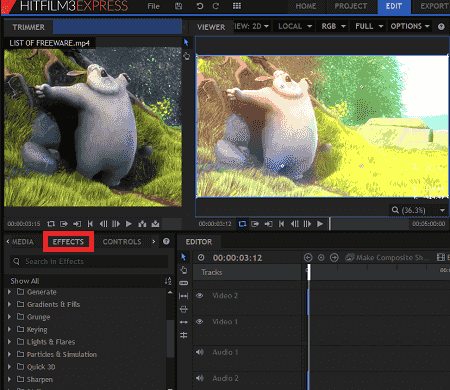Play the clip in the Trimmer
The height and width of the screenshot is (390, 450).
tap(129, 224)
